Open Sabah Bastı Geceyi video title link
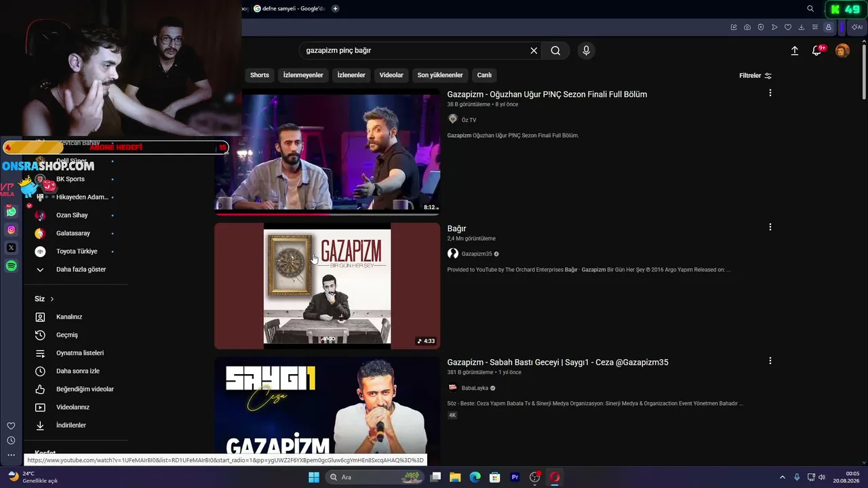Image resolution: width=868 pixels, height=488 pixels. click(558, 363)
